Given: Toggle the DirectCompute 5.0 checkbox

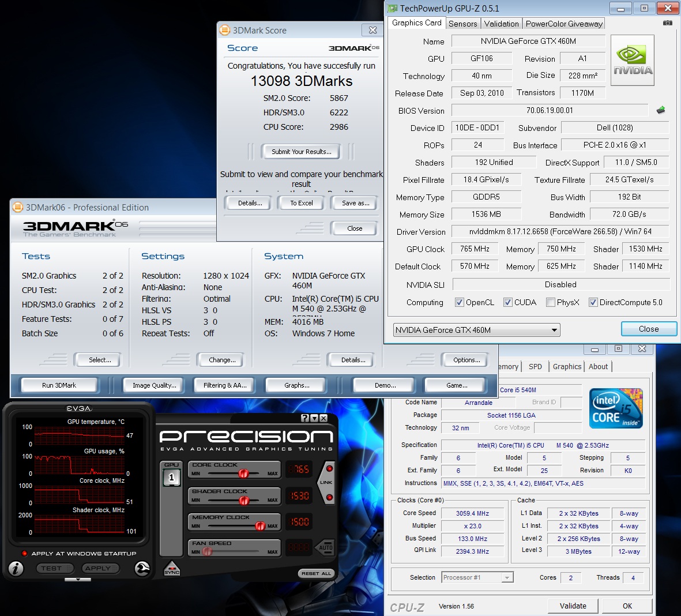Looking at the screenshot, I should pos(593,302).
